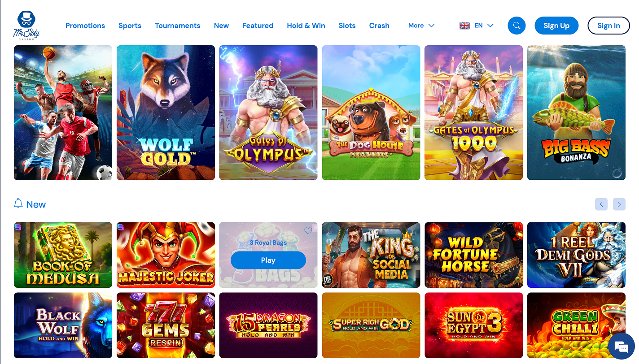Select the Hold & Win tab
639x364 pixels.
(306, 26)
